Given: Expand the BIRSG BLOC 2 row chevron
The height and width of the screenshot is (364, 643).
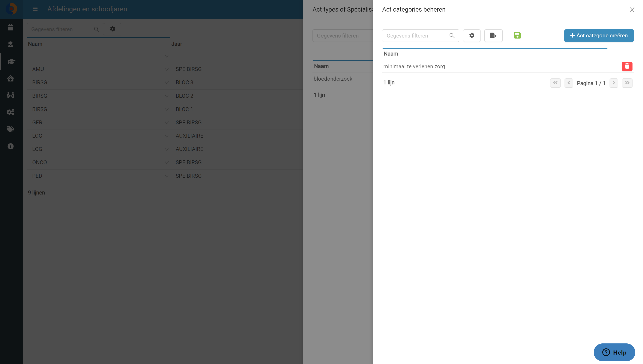Looking at the screenshot, I should [167, 96].
